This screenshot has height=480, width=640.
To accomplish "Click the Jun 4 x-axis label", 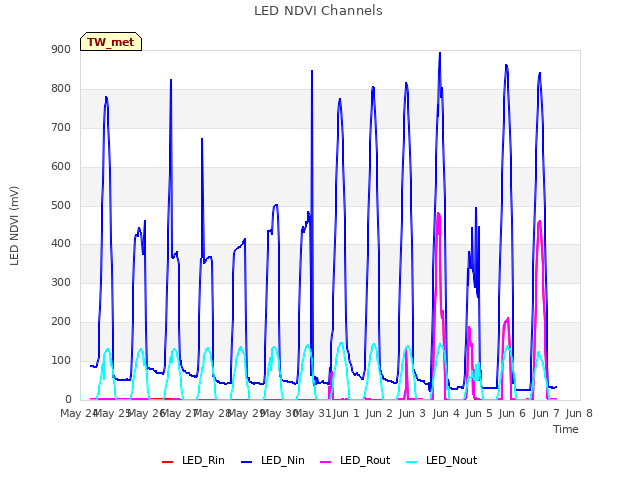I will 446,413.
